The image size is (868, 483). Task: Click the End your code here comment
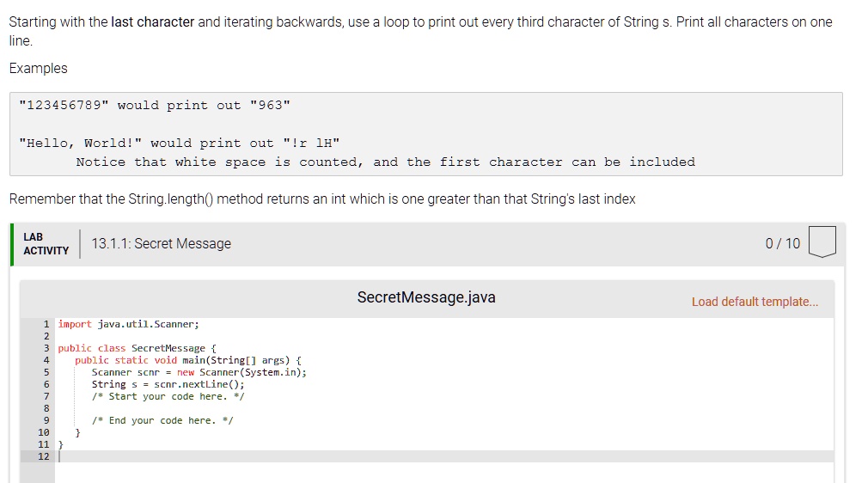pos(162,420)
